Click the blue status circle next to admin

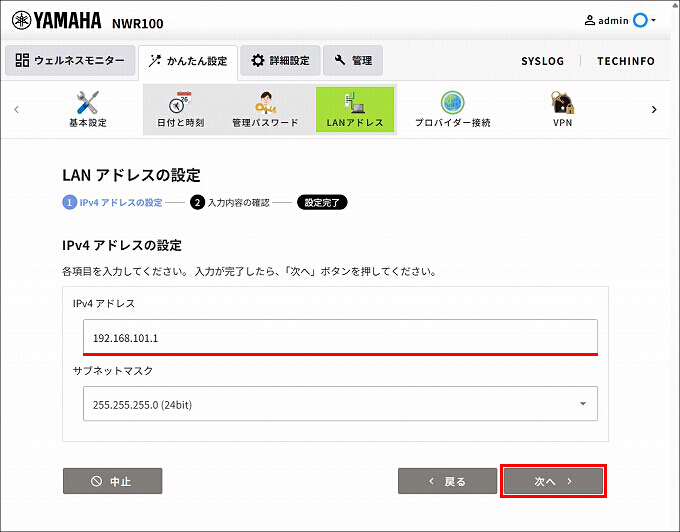tap(640, 20)
